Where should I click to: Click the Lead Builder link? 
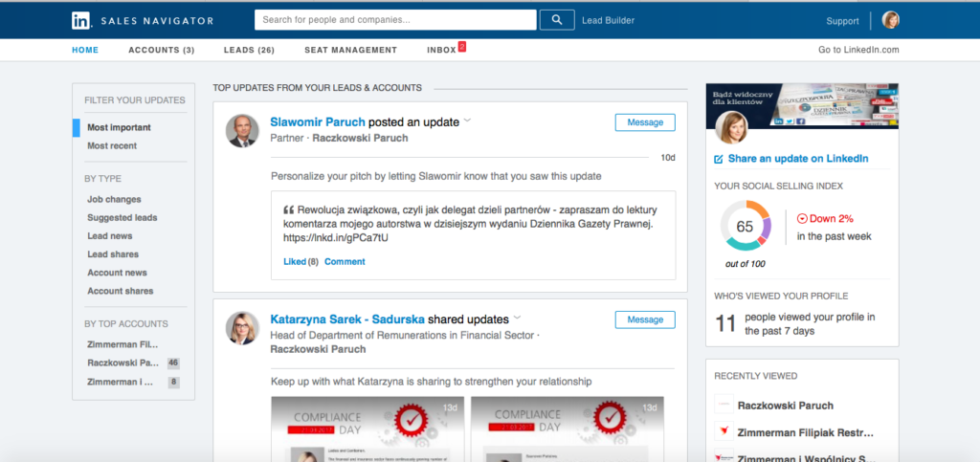608,21
